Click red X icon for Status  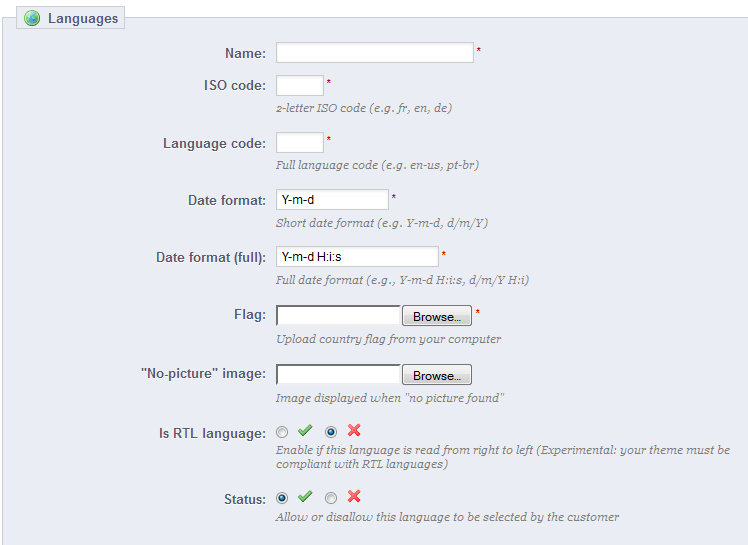click(x=354, y=497)
